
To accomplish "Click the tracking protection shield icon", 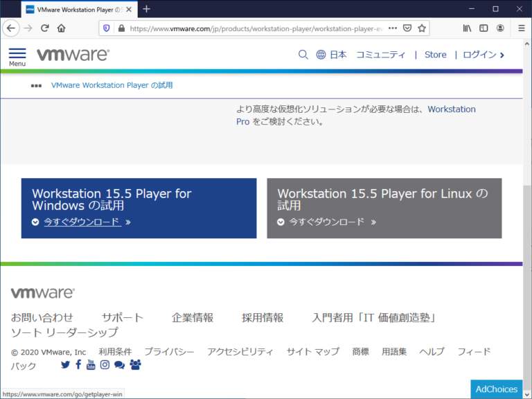I will (107, 28).
